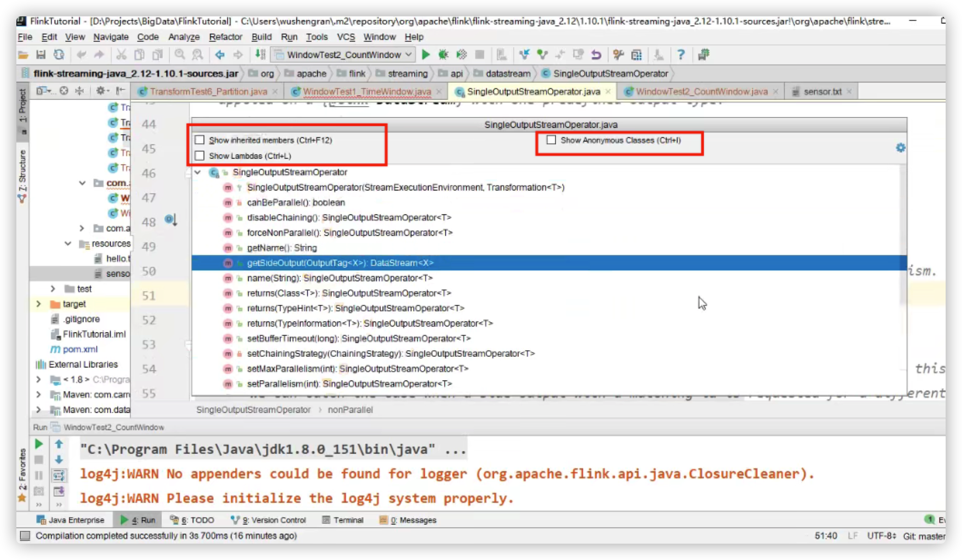Click the UTF-8 encoding selector in status bar

coord(881,536)
